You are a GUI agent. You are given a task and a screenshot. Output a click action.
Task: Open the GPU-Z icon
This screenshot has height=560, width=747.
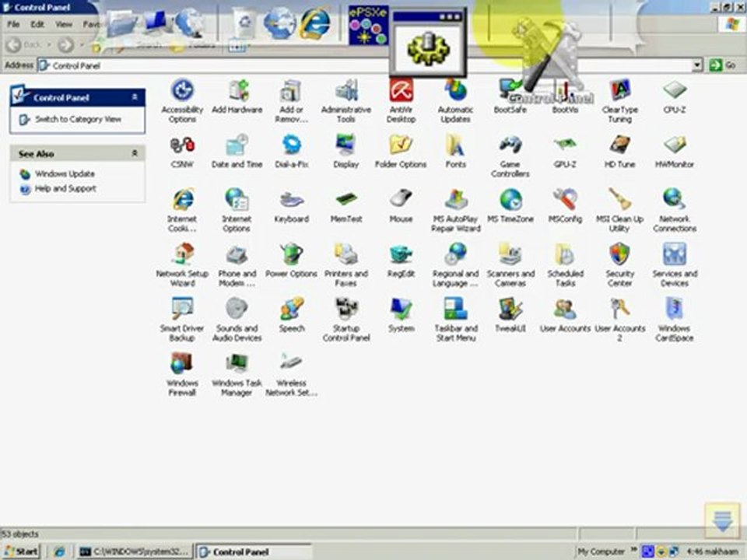(x=565, y=151)
